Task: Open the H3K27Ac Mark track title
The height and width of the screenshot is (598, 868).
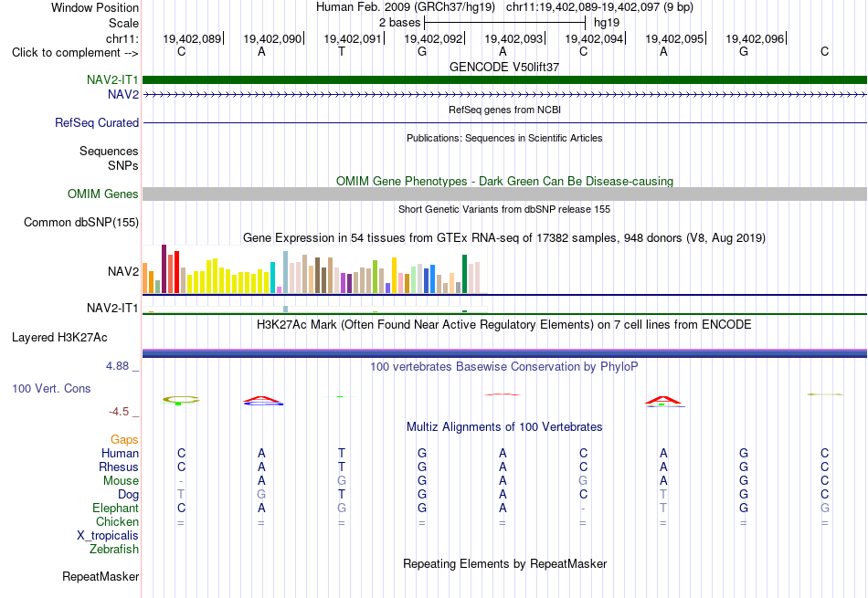Action: [x=504, y=324]
